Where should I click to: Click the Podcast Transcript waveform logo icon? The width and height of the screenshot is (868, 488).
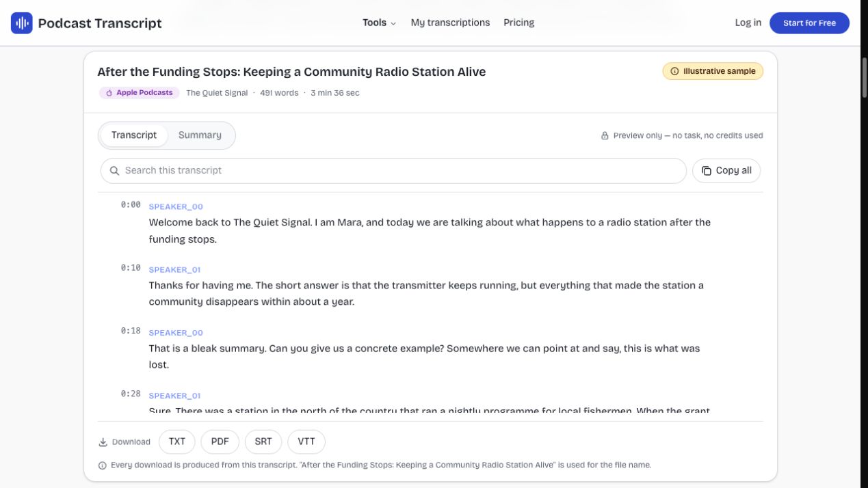[x=22, y=23]
